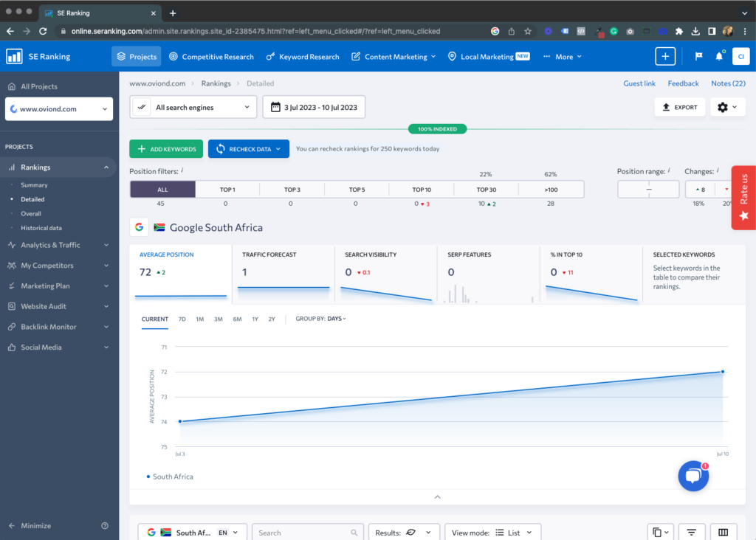Select the >100 position filter
The height and width of the screenshot is (540, 756).
(551, 190)
